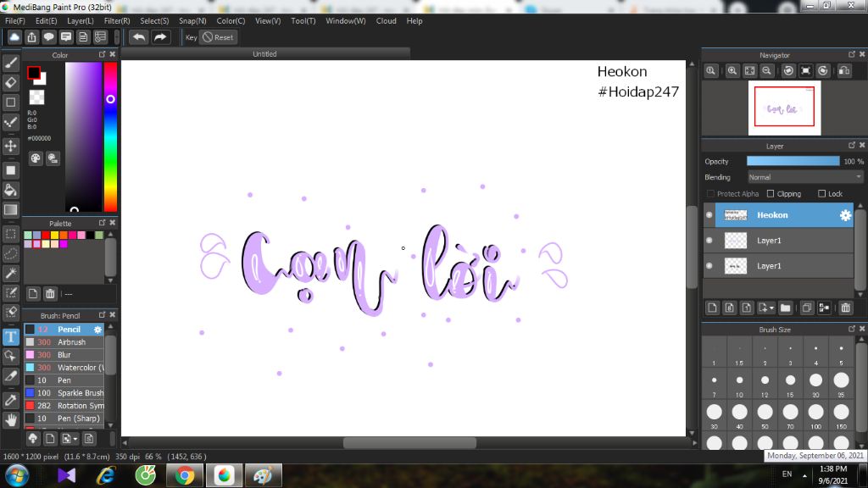Choose brush size 10 dot
This screenshot has width=868, height=488.
click(739, 380)
